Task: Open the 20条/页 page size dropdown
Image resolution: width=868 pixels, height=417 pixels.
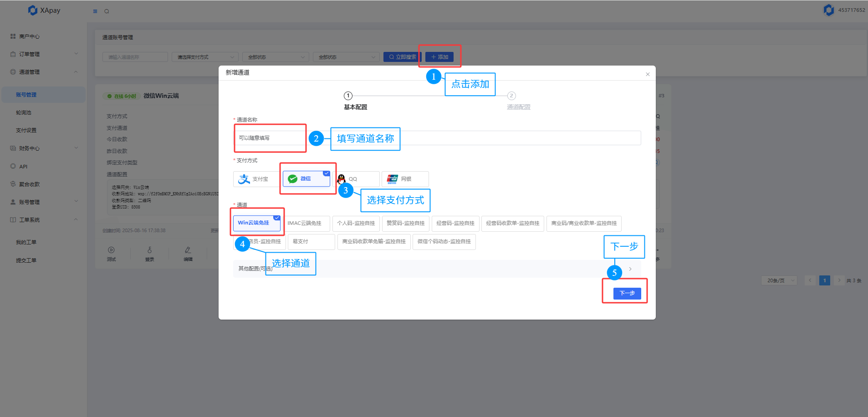Action: pos(779,280)
